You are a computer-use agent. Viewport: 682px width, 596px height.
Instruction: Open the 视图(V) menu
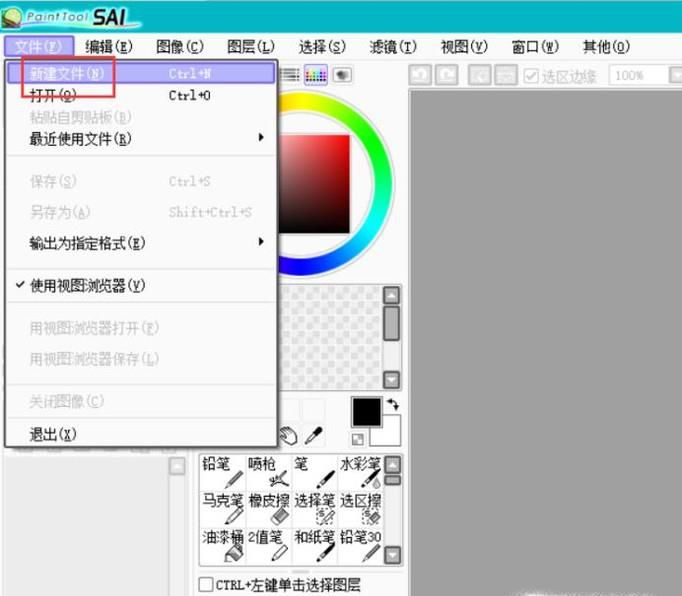coord(464,47)
